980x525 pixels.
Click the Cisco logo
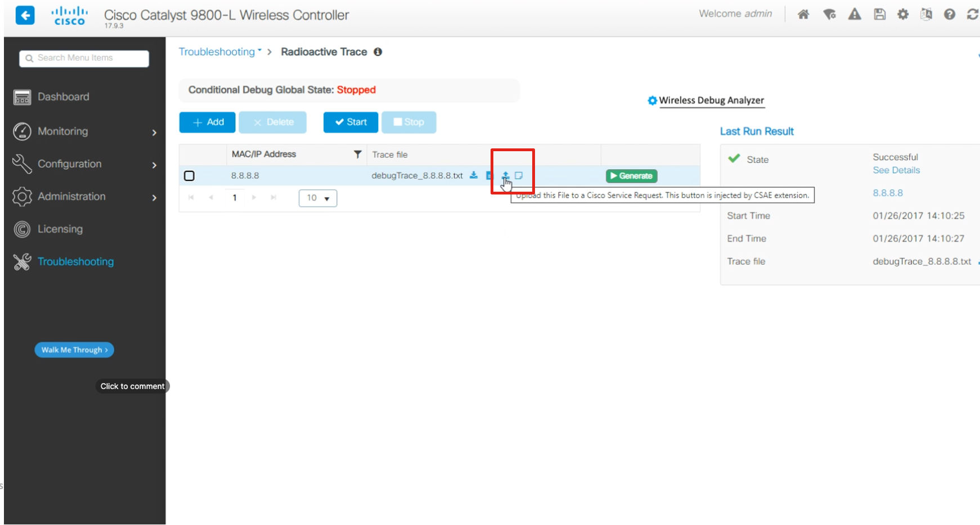pos(70,16)
